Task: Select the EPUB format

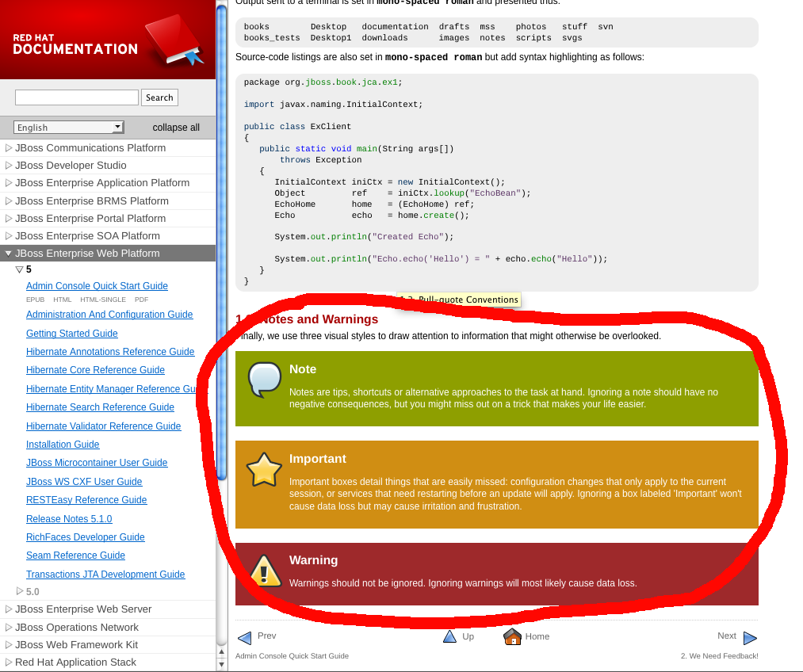Action: [x=36, y=300]
